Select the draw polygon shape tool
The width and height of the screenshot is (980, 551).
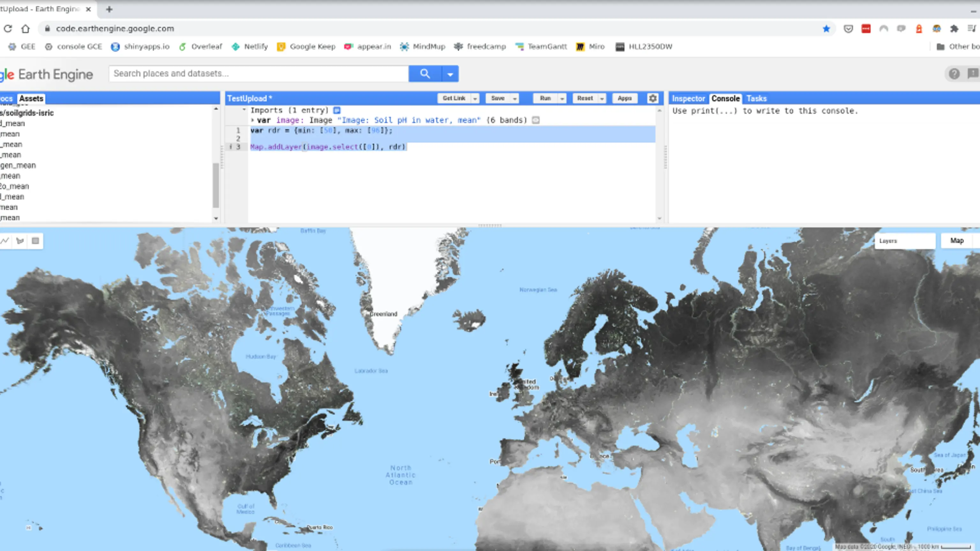[x=20, y=241]
